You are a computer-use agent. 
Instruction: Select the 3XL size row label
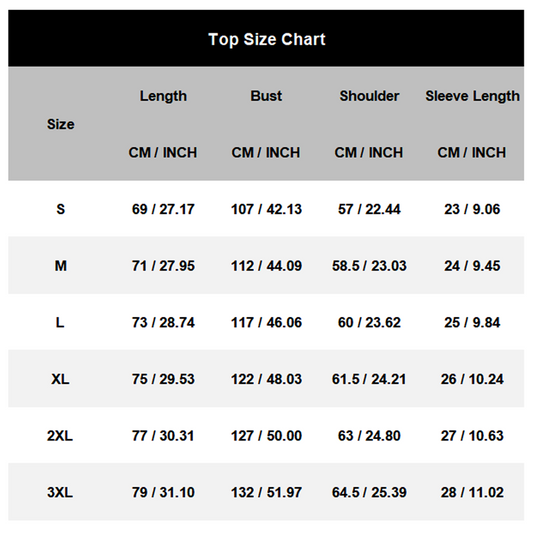[x=60, y=492]
